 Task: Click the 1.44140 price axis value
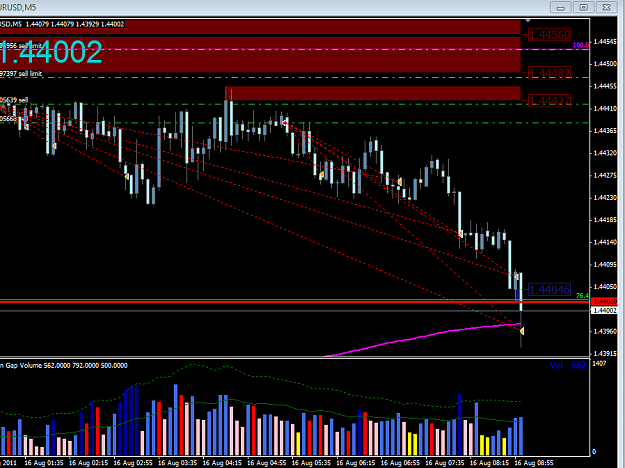point(605,242)
